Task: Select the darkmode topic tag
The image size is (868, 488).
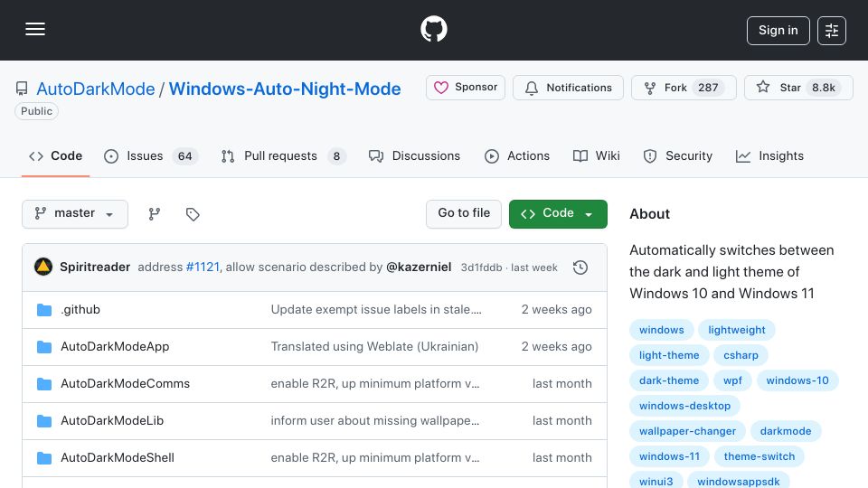Action: pyautogui.click(x=786, y=432)
